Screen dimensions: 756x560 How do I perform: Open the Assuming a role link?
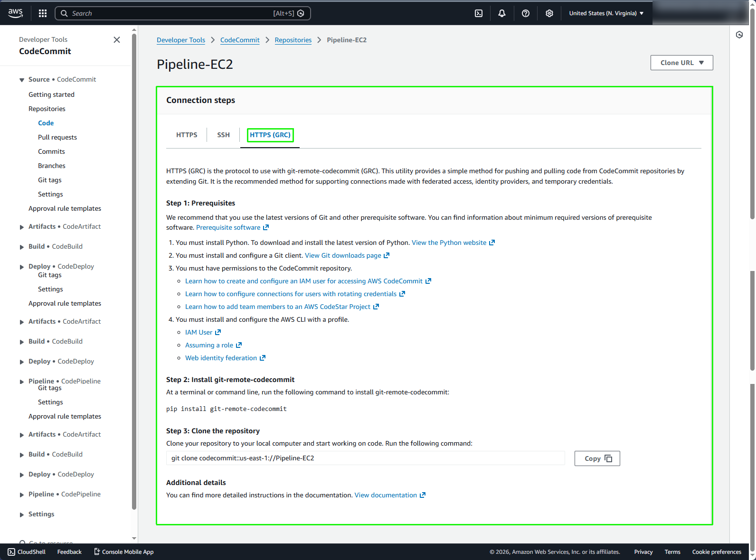pos(213,345)
